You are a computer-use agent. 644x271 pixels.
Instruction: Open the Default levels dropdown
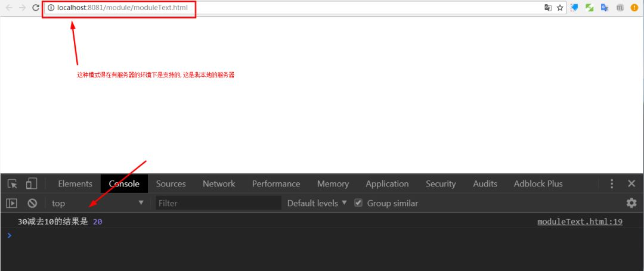point(317,203)
